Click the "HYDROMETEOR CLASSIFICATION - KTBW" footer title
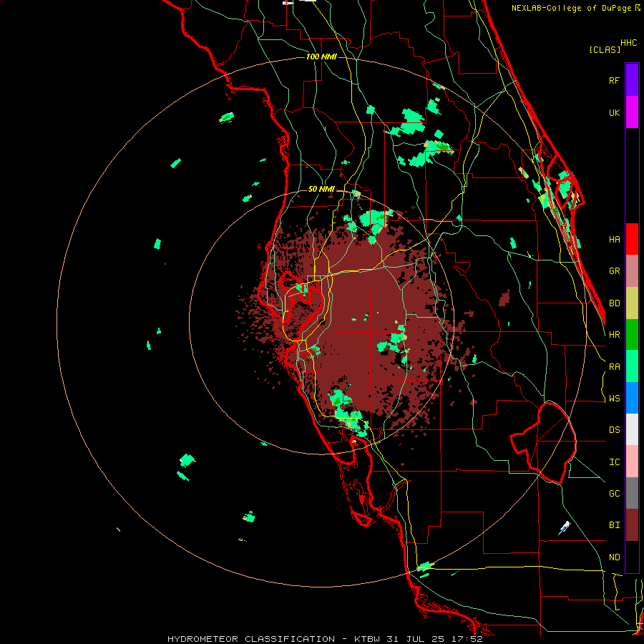 273,639
